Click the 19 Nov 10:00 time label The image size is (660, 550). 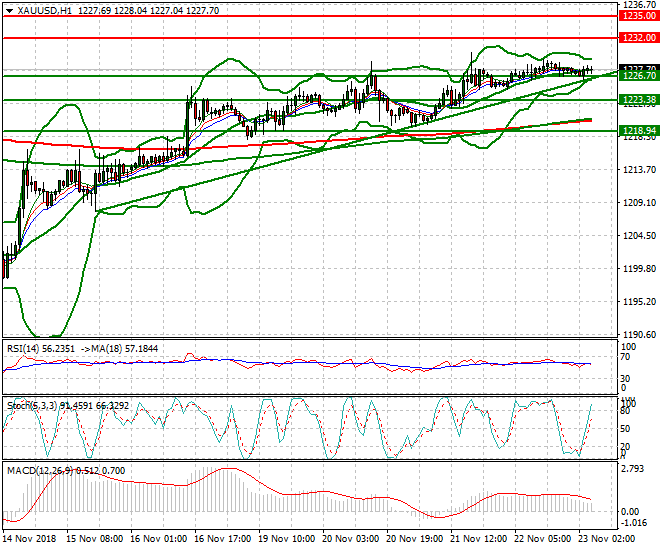coord(287,539)
